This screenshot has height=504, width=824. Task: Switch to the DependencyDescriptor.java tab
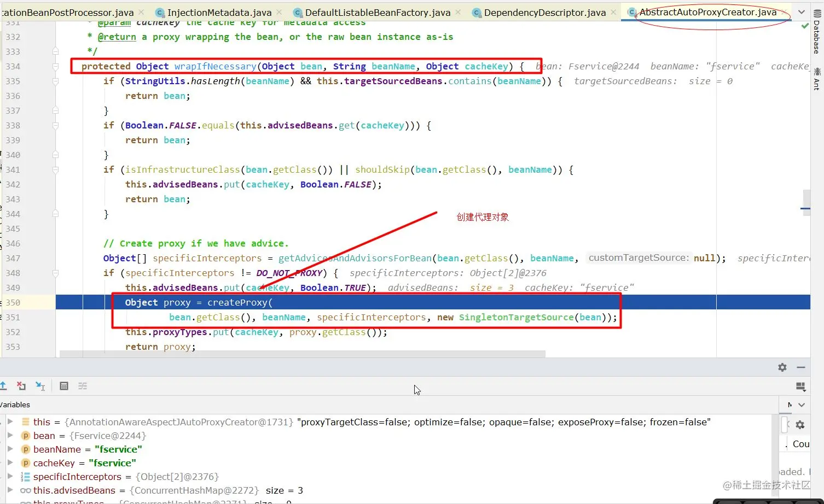[x=545, y=12]
